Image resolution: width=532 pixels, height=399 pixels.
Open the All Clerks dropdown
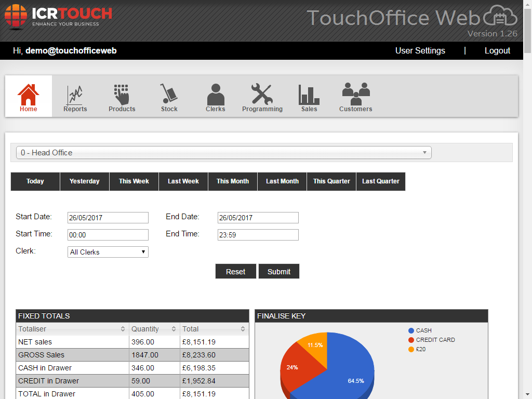coord(108,252)
